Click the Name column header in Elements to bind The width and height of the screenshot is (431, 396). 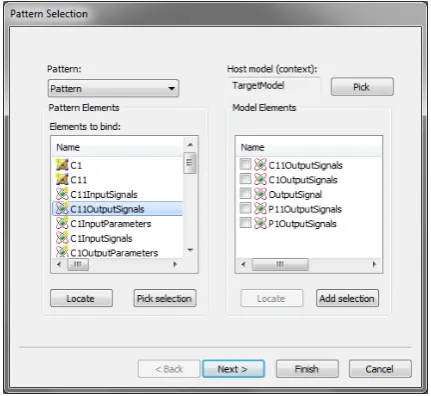(117, 147)
